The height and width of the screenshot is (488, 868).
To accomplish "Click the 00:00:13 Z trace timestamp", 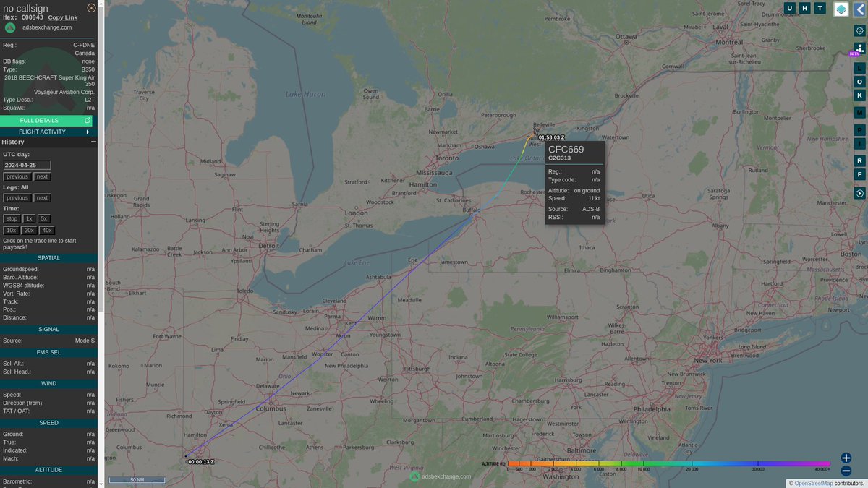I will [200, 461].
